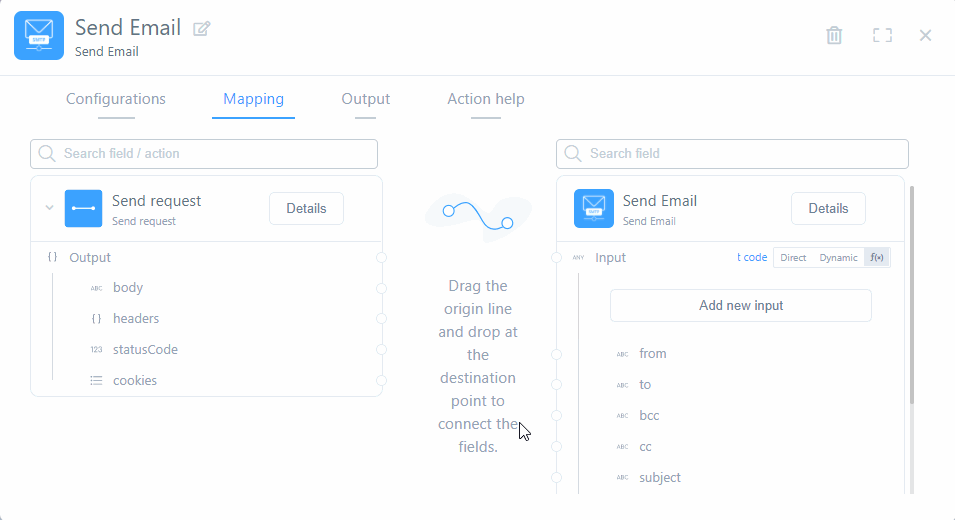Click the Output object node in tree

[90, 258]
